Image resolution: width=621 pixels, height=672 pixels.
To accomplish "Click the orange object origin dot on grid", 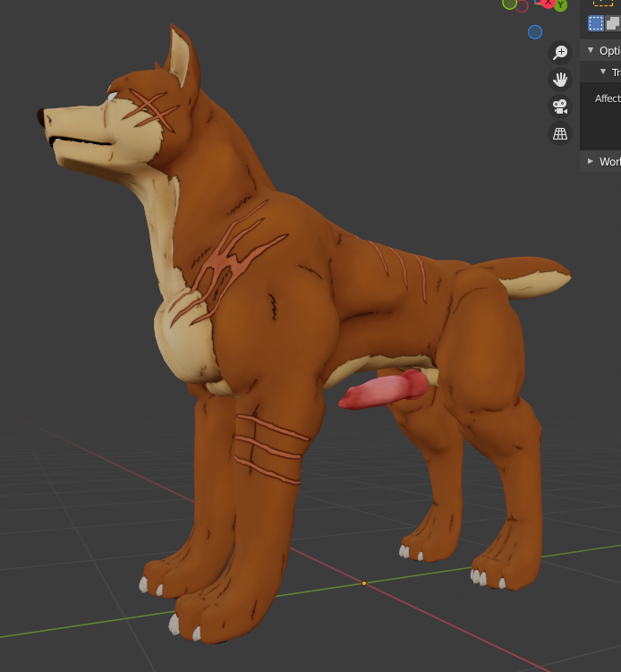I will (x=364, y=583).
